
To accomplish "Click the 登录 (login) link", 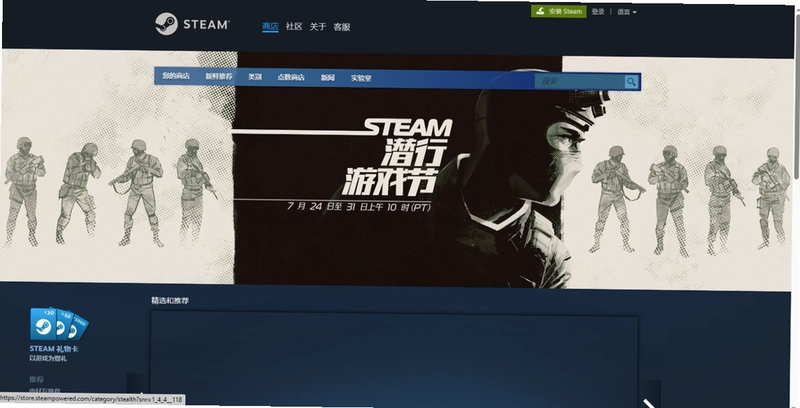I will (598, 12).
